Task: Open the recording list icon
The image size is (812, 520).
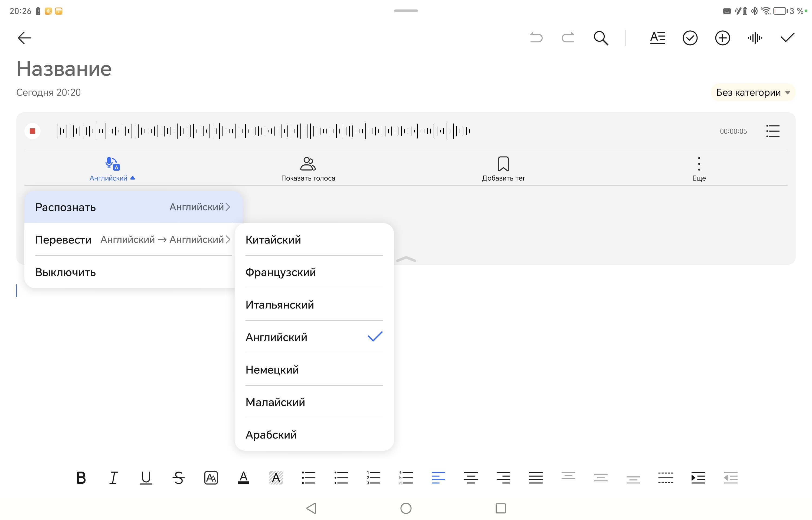Action: tap(772, 131)
